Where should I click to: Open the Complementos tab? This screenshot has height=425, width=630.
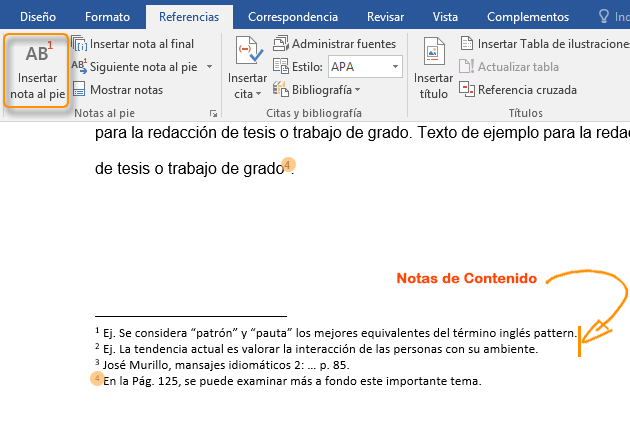pos(528,17)
